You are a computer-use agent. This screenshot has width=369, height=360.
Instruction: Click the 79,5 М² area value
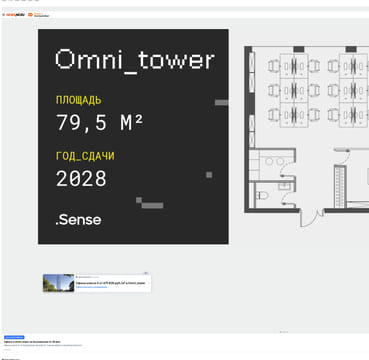coord(99,123)
